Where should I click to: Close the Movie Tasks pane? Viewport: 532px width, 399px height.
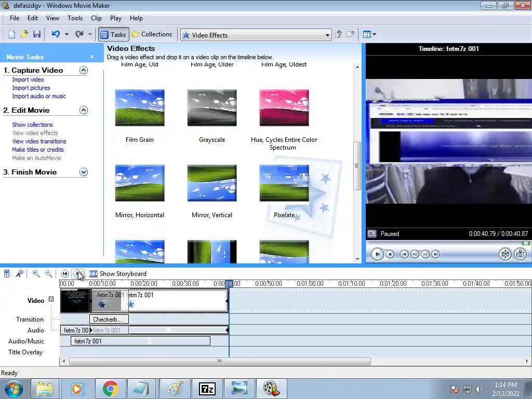click(91, 57)
